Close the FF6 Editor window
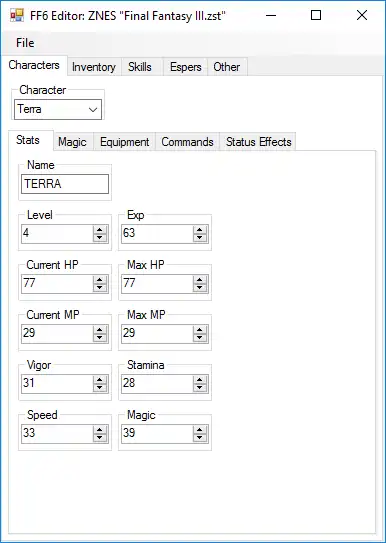Image resolution: width=386 pixels, height=543 pixels. [x=362, y=15]
